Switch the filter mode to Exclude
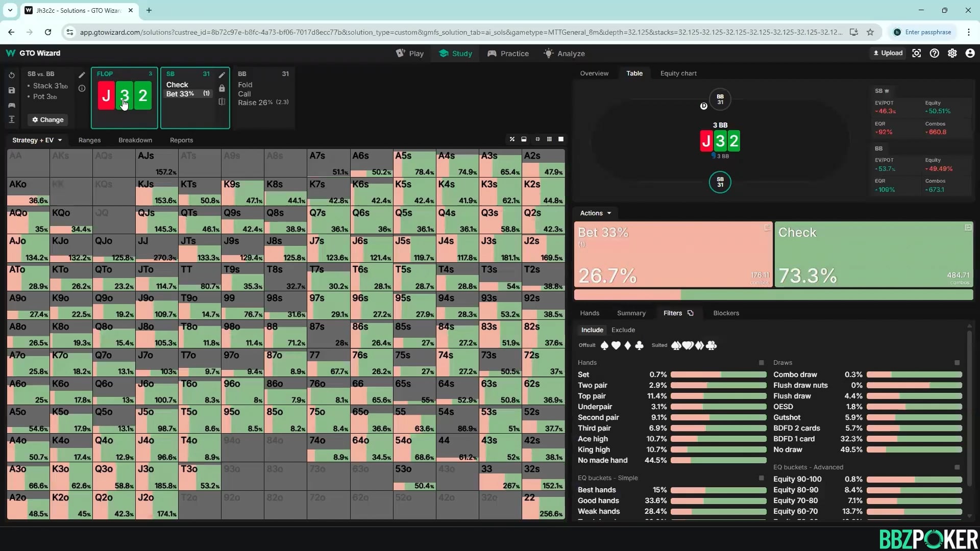Screen dimensions: 980x551 (x=623, y=330)
